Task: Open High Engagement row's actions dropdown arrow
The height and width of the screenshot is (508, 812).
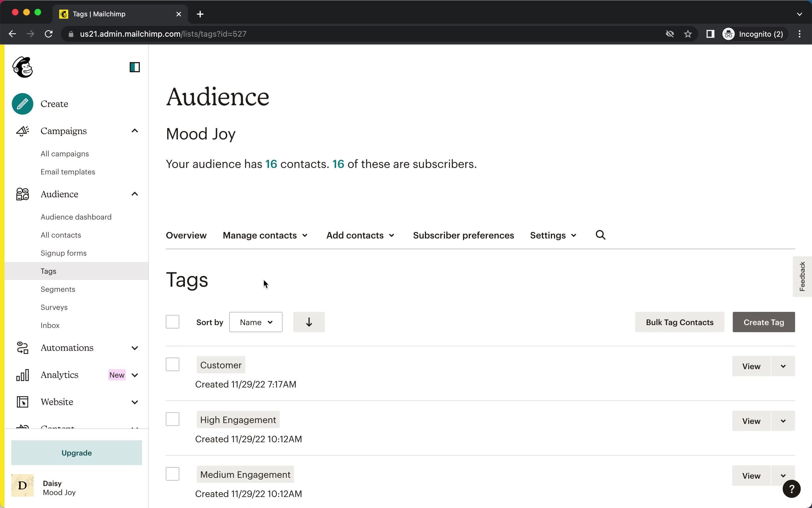Action: [x=783, y=421]
